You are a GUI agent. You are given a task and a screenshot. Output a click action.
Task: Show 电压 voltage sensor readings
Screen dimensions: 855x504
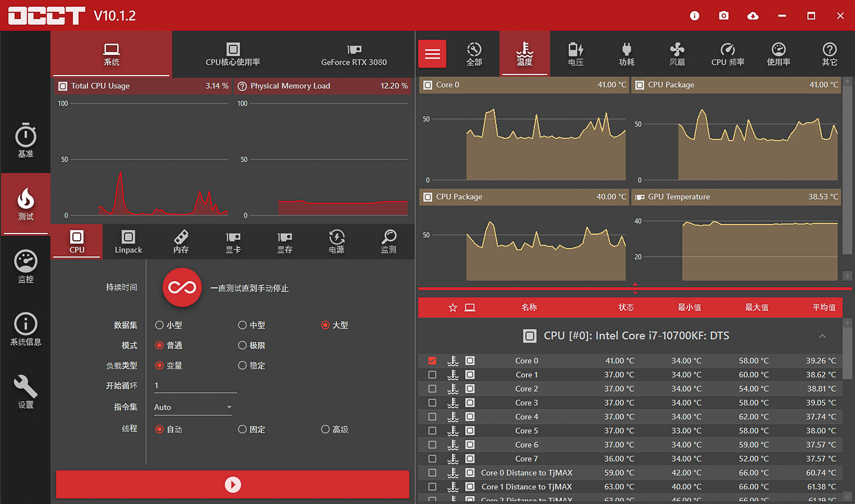[575, 54]
